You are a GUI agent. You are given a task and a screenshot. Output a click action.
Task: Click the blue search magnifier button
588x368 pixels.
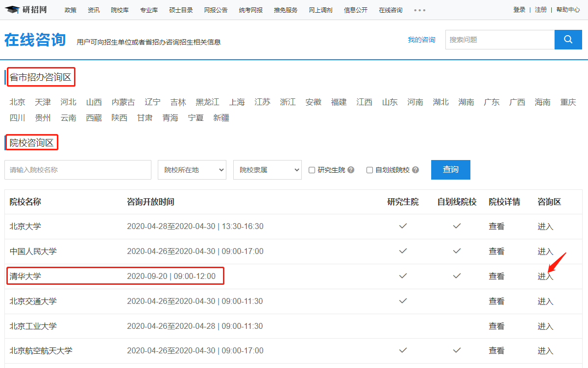pyautogui.click(x=568, y=40)
